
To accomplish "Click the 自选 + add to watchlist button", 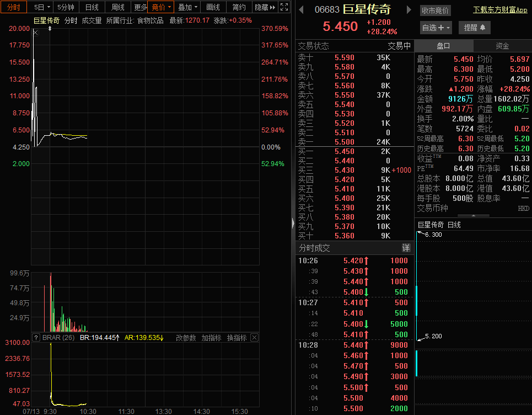I will point(436,28).
